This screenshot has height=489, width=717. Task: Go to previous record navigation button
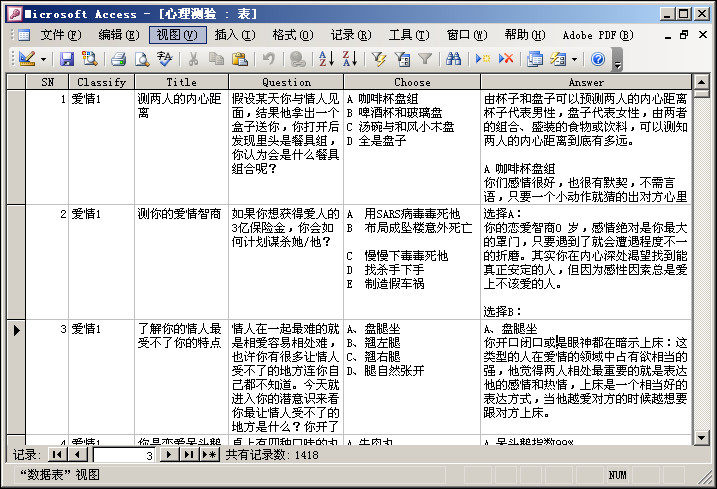(77, 455)
